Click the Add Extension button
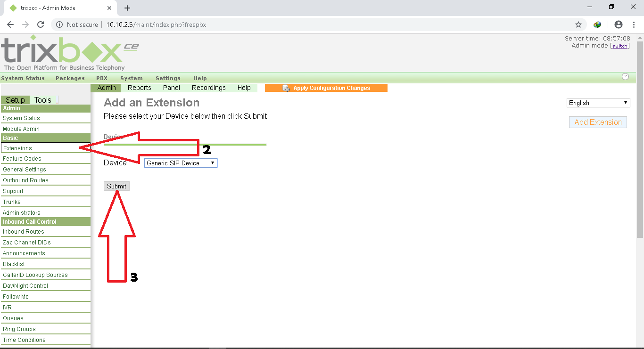The image size is (644, 349). [x=598, y=122]
